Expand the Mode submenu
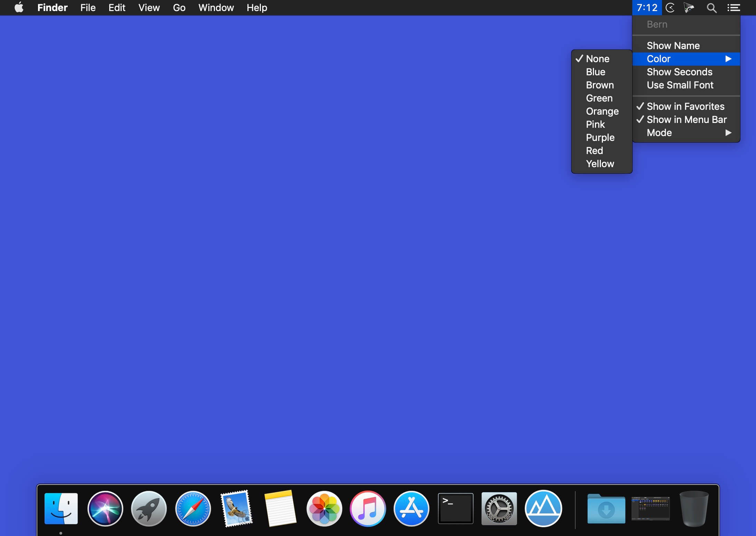This screenshot has height=536, width=756. pos(686,133)
